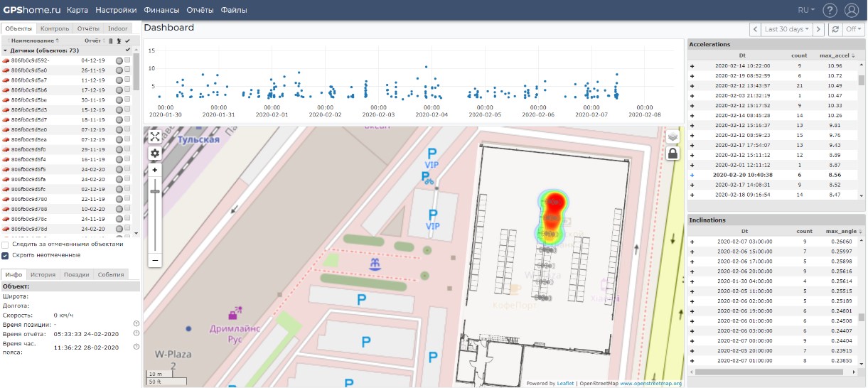Sort objects by Отчёт column
The width and height of the screenshot is (868, 388).
pos(92,41)
